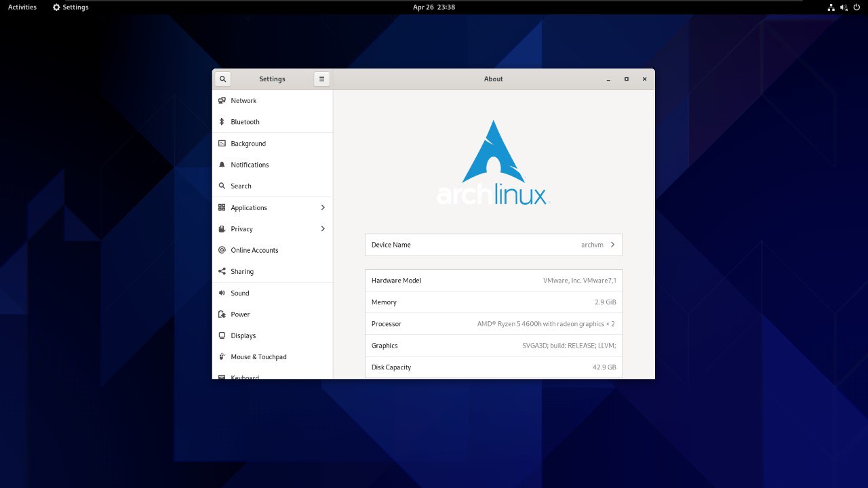Select Online Accounts in the sidebar

tap(273, 250)
